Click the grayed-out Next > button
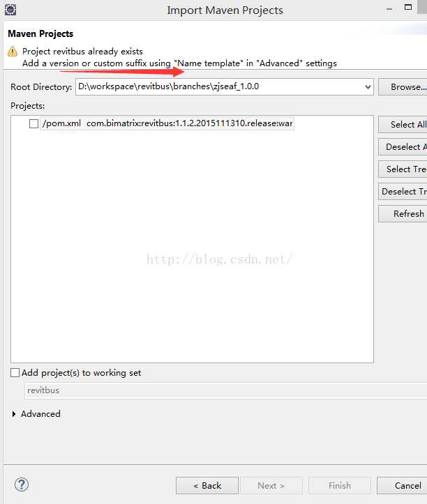Viewport: 427px width, 504px height. 271,485
